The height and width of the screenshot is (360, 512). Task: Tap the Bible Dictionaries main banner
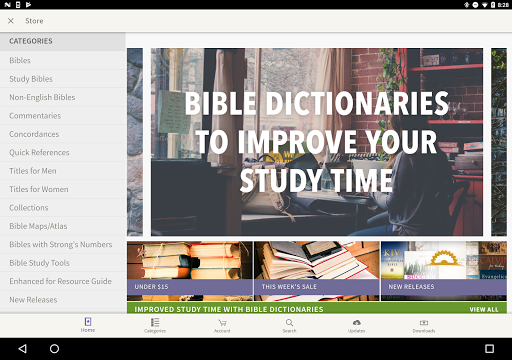tap(317, 142)
